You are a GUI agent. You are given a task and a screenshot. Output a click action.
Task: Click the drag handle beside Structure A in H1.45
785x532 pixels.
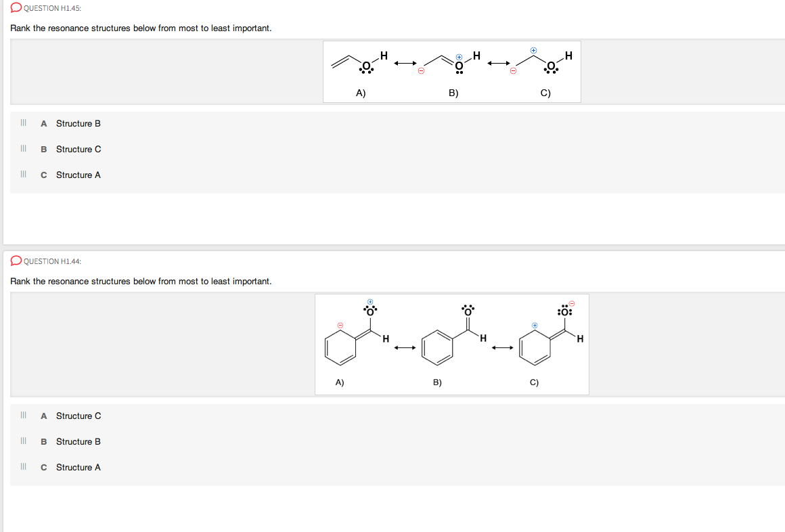pos(23,175)
